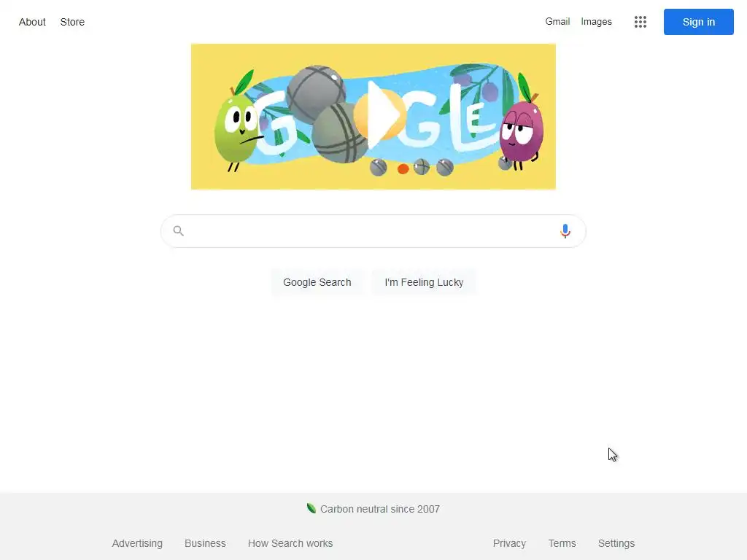
Task: Open the How Search works link
Action: click(x=290, y=543)
